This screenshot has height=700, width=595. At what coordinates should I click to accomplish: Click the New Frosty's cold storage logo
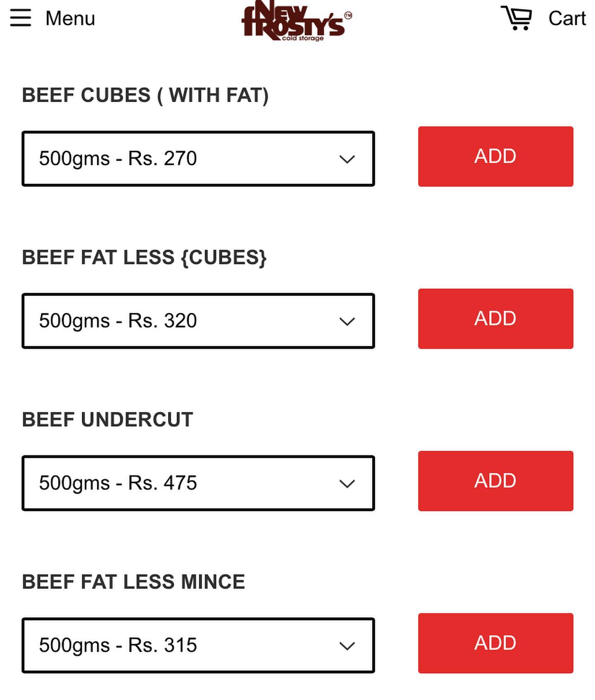(x=296, y=21)
